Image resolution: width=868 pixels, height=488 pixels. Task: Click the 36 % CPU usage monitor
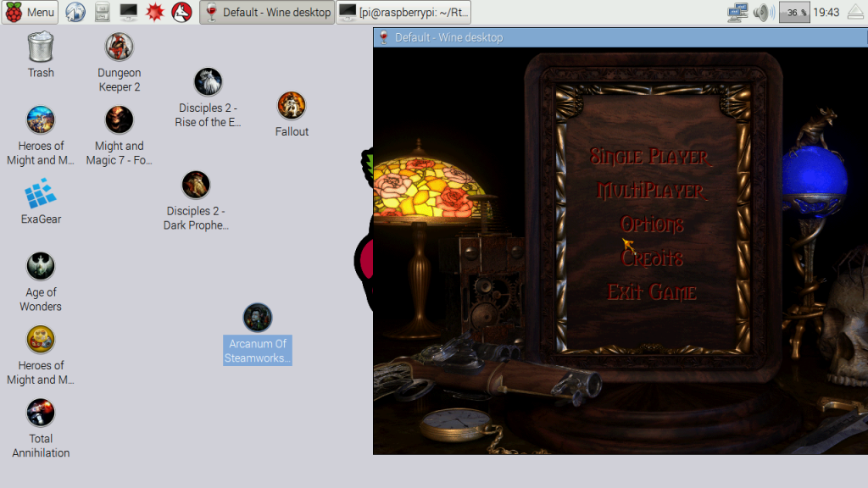click(794, 12)
